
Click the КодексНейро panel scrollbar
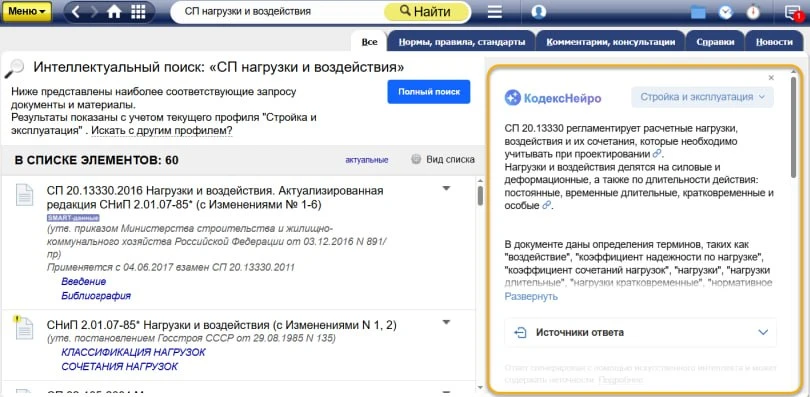[x=793, y=128]
